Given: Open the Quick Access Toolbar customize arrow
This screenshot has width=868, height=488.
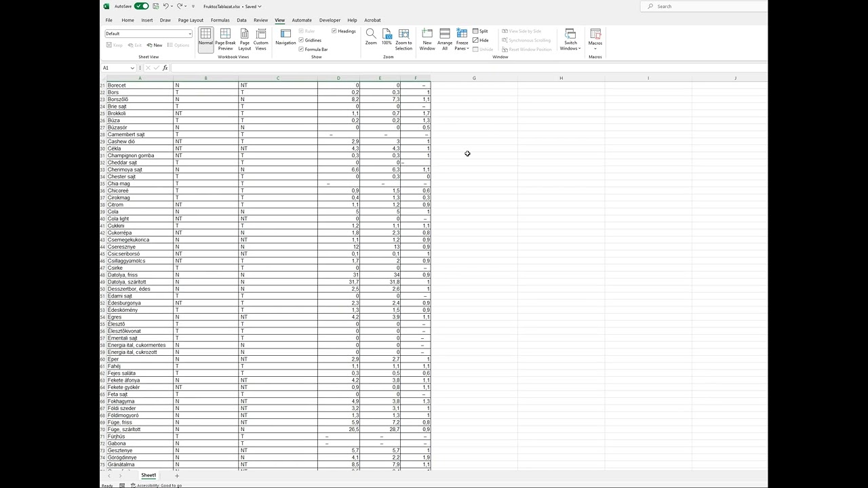Looking at the screenshot, I should (x=193, y=6).
